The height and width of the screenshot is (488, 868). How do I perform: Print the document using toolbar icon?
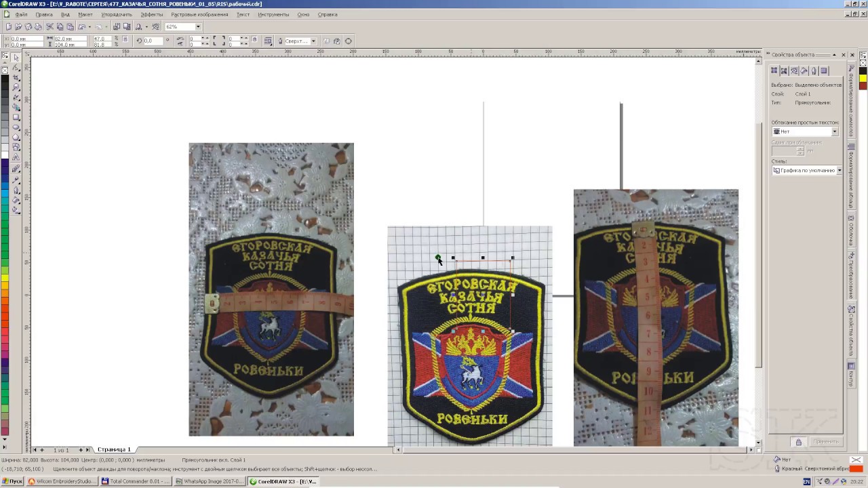pyautogui.click(x=38, y=26)
